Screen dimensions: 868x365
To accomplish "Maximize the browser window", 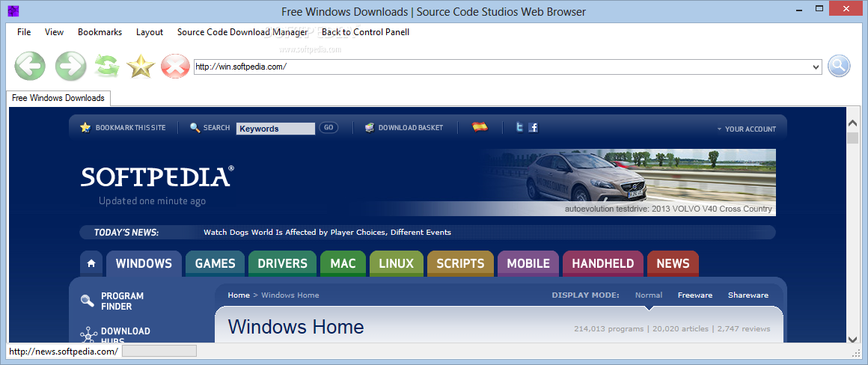I will pos(820,9).
